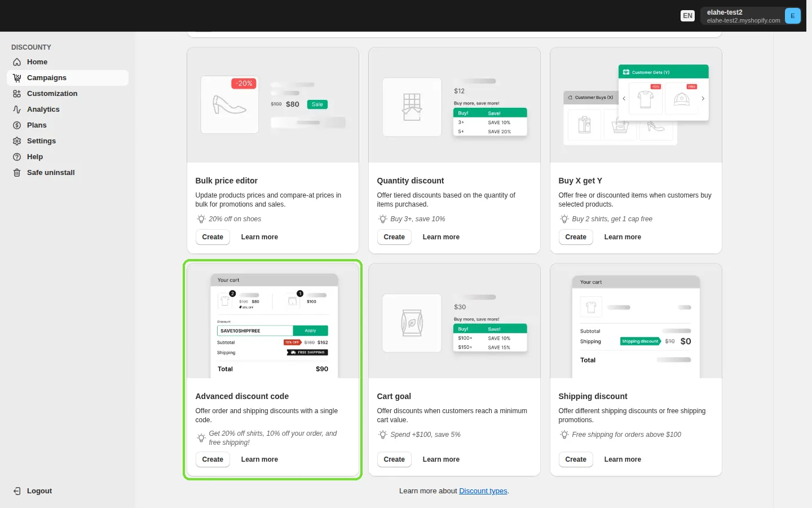Create a Quantity discount campaign
The width and height of the screenshot is (812, 508).
pyautogui.click(x=394, y=237)
